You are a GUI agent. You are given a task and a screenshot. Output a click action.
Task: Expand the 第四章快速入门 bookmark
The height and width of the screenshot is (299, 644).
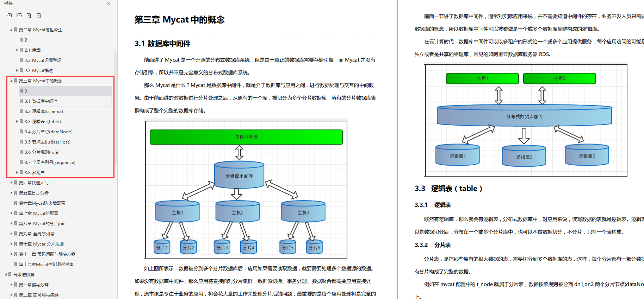pos(11,183)
